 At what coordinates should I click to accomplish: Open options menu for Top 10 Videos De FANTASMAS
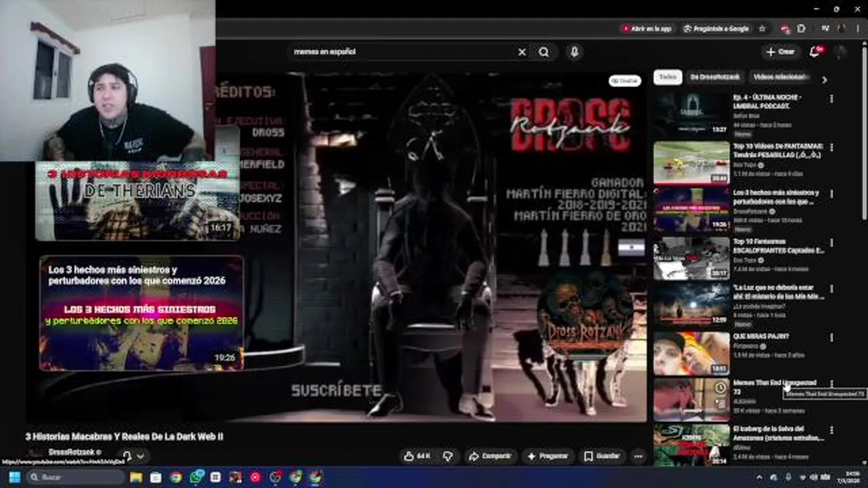[831, 147]
